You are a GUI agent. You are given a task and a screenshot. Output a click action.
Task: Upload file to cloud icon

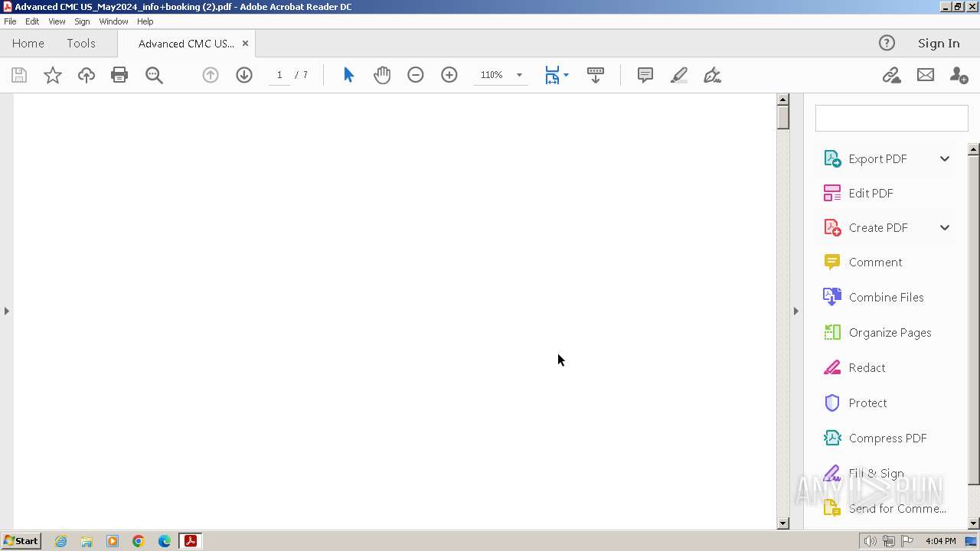pos(87,75)
